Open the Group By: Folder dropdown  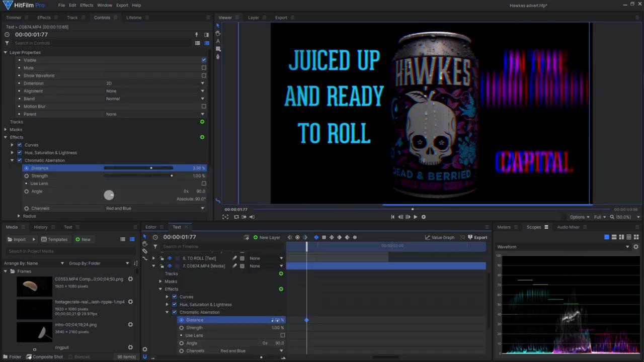[x=99, y=263]
